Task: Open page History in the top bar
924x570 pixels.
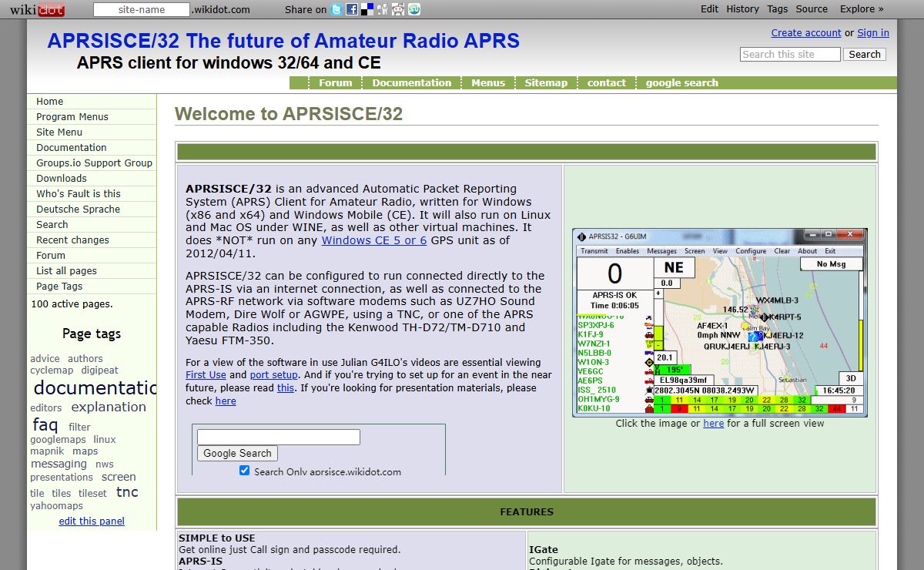Action: tap(742, 9)
